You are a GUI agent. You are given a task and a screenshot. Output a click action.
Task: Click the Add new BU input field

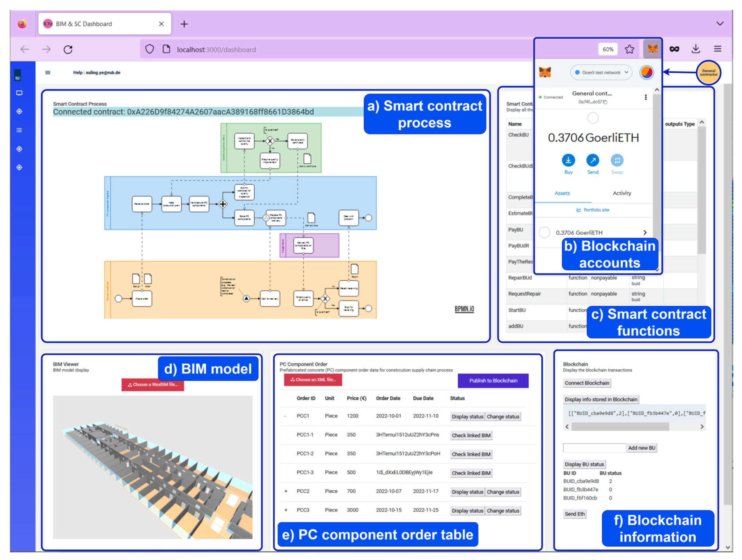pyautogui.click(x=594, y=448)
